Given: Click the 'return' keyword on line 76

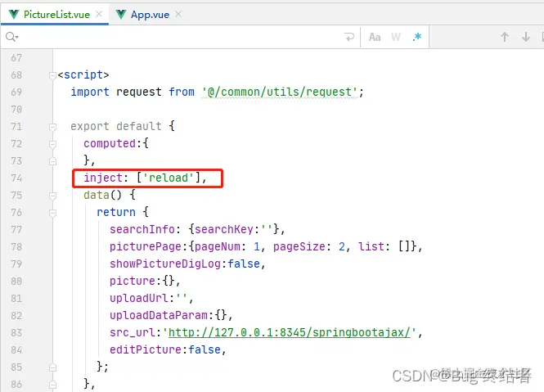Looking at the screenshot, I should pyautogui.click(x=116, y=212).
